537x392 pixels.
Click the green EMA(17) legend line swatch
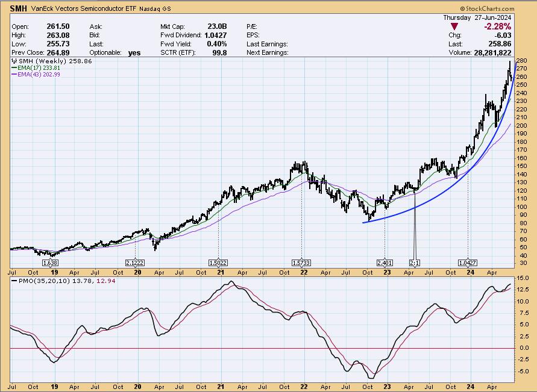[x=14, y=67]
